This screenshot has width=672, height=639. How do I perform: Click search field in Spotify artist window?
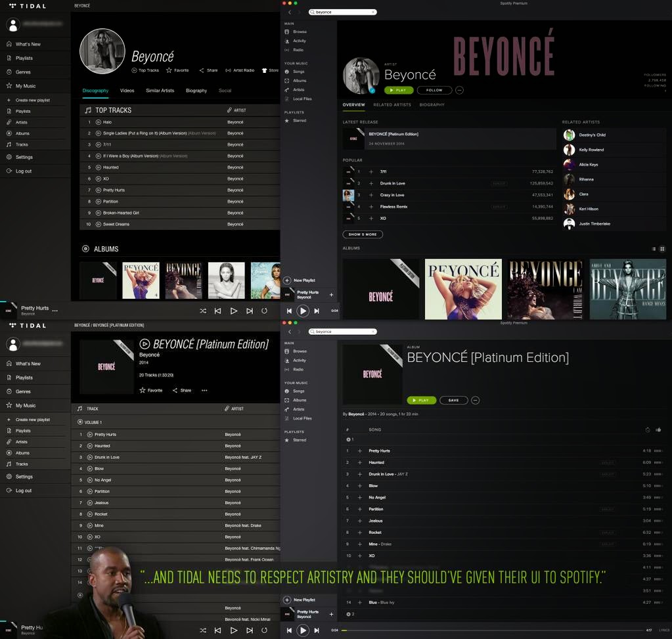click(x=342, y=12)
